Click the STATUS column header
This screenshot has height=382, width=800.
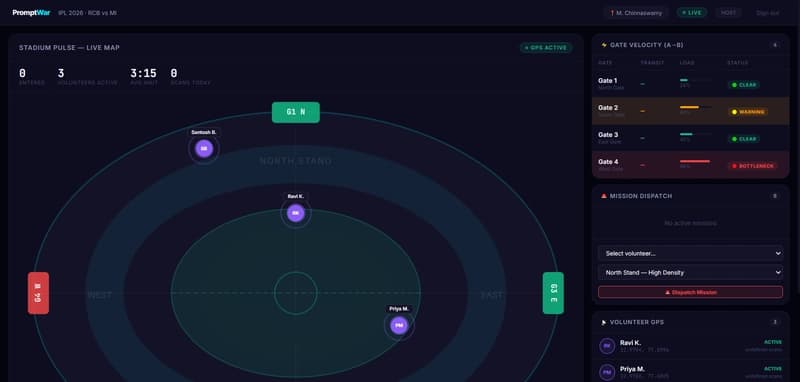point(738,63)
